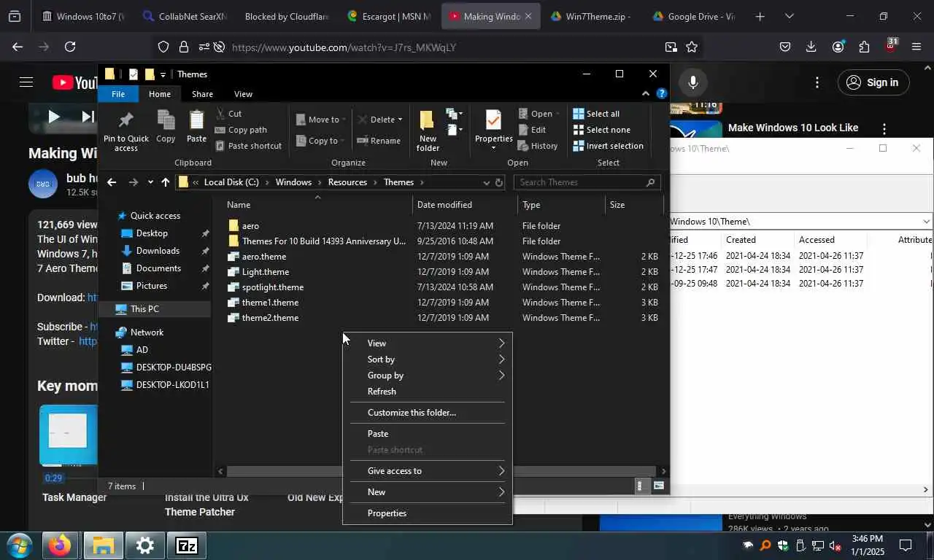Image resolution: width=934 pixels, height=560 pixels.
Task: Collapse the Explorer ribbon chevron
Action: tap(645, 93)
